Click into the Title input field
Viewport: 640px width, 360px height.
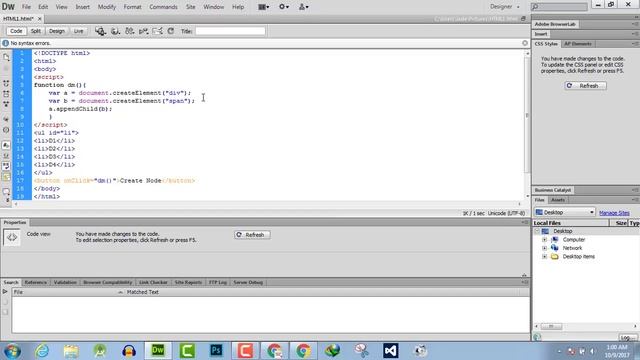(x=230, y=31)
